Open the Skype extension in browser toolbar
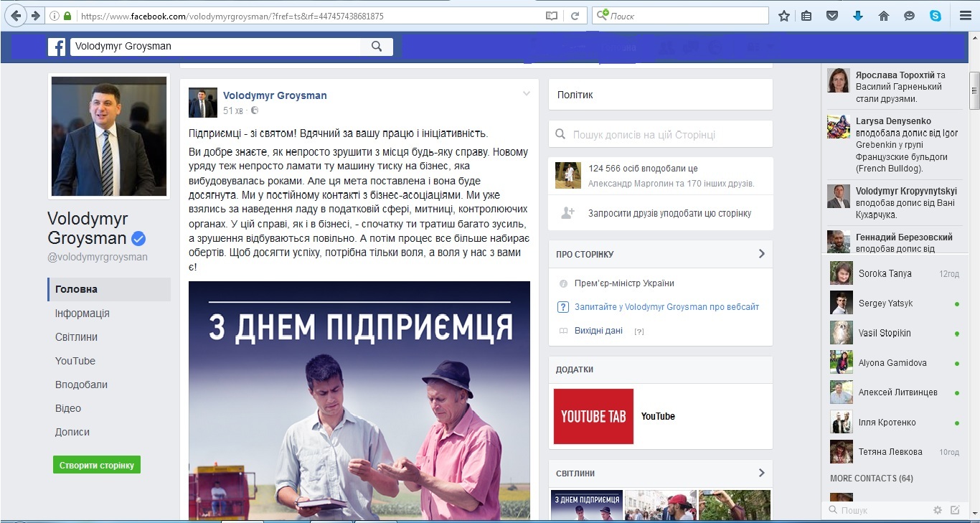 coord(936,16)
